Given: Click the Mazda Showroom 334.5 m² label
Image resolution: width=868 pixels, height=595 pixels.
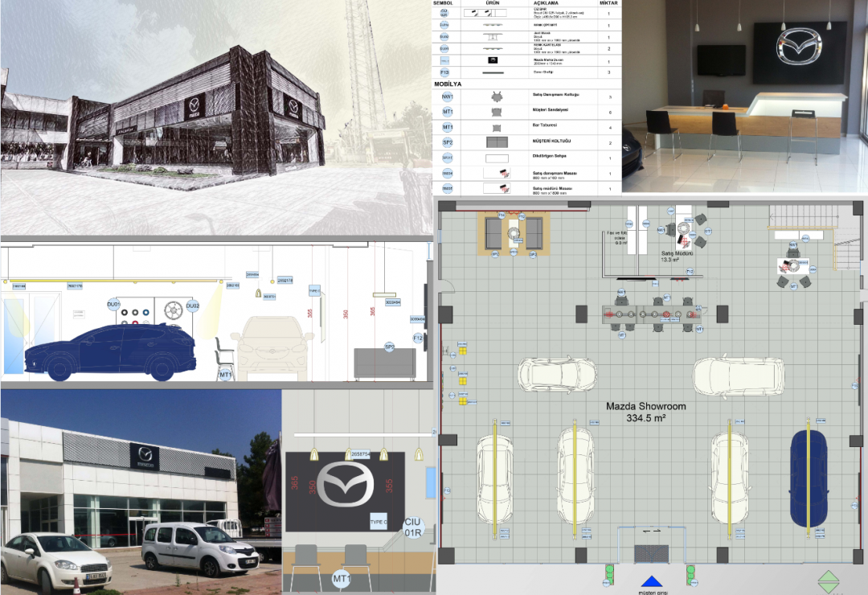Looking at the screenshot, I should (646, 412).
